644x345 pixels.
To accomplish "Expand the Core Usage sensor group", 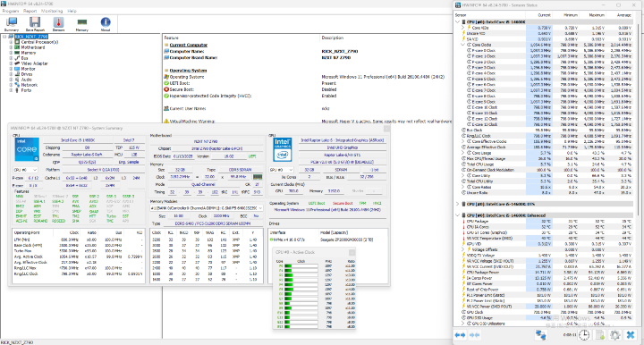I will point(463,153).
